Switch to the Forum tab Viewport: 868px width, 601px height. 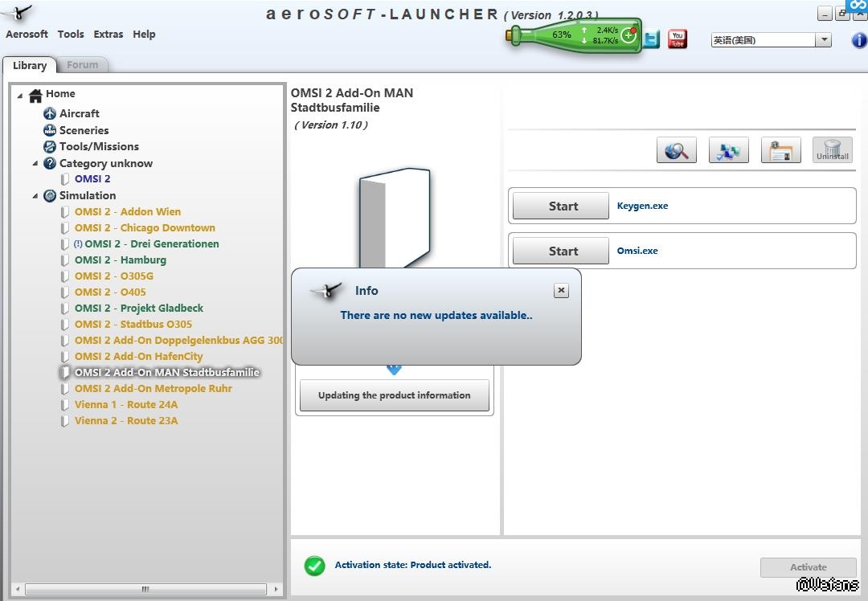coord(83,65)
